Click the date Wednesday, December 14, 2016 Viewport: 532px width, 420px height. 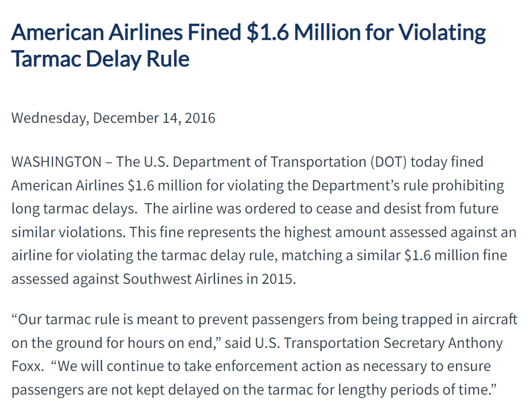(114, 118)
